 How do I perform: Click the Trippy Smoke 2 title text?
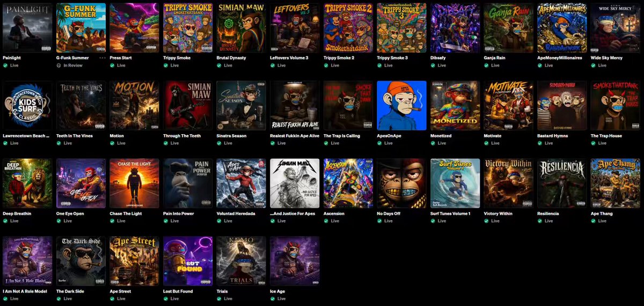point(339,57)
